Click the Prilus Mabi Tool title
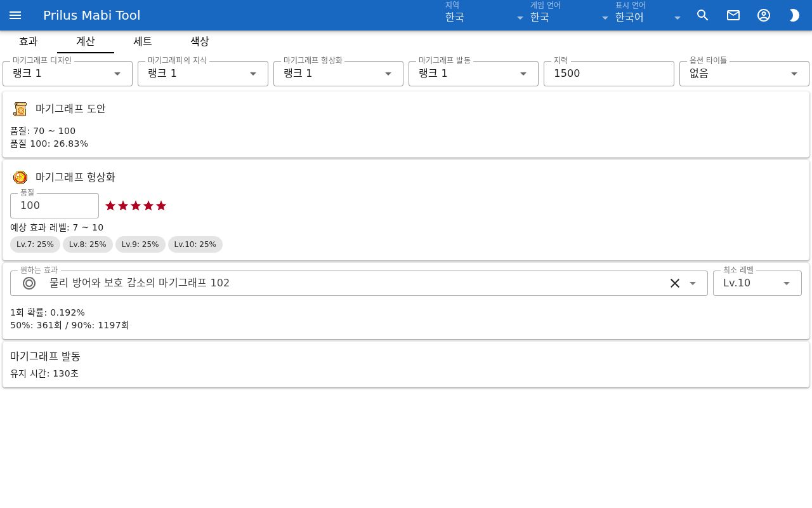Screen dimensions: 812x508 point(92,15)
